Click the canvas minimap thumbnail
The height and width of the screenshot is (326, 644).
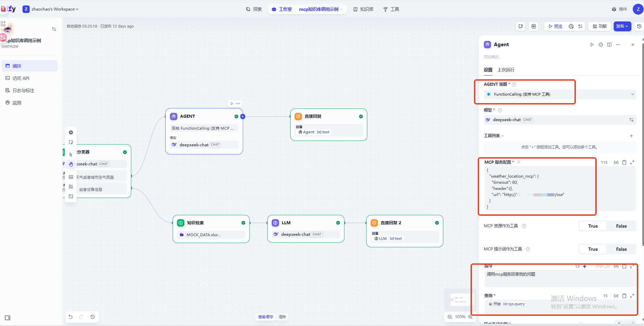[x=458, y=299]
